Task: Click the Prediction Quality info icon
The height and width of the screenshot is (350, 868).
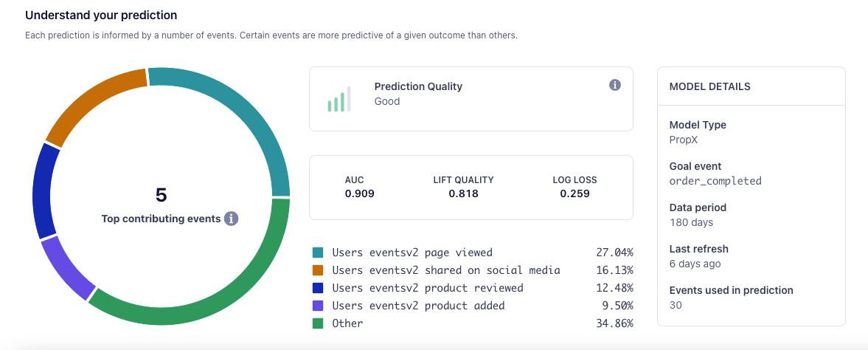Action: (x=615, y=86)
